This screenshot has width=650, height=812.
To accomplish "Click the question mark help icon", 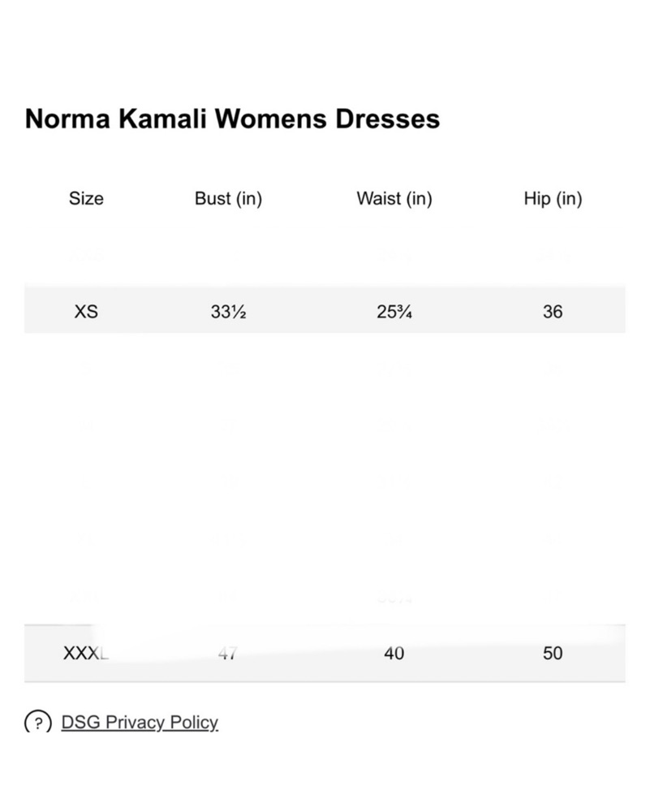I will (38, 722).
